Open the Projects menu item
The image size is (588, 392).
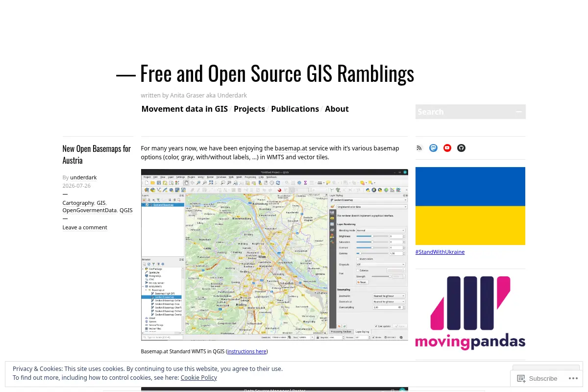[x=249, y=109]
